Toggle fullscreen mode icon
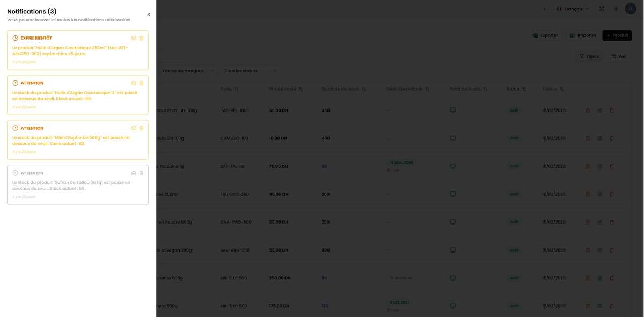Screen dimensions: 644x317 click(x=602, y=9)
